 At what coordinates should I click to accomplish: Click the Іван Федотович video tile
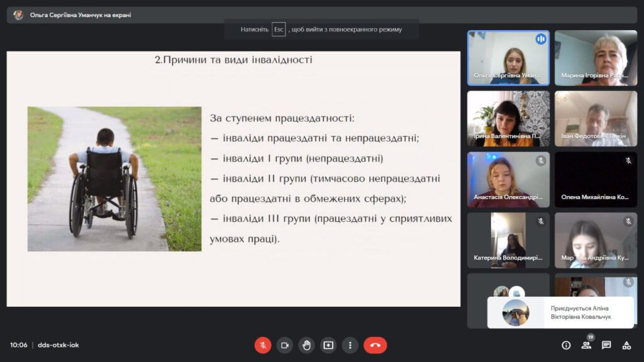coord(596,118)
